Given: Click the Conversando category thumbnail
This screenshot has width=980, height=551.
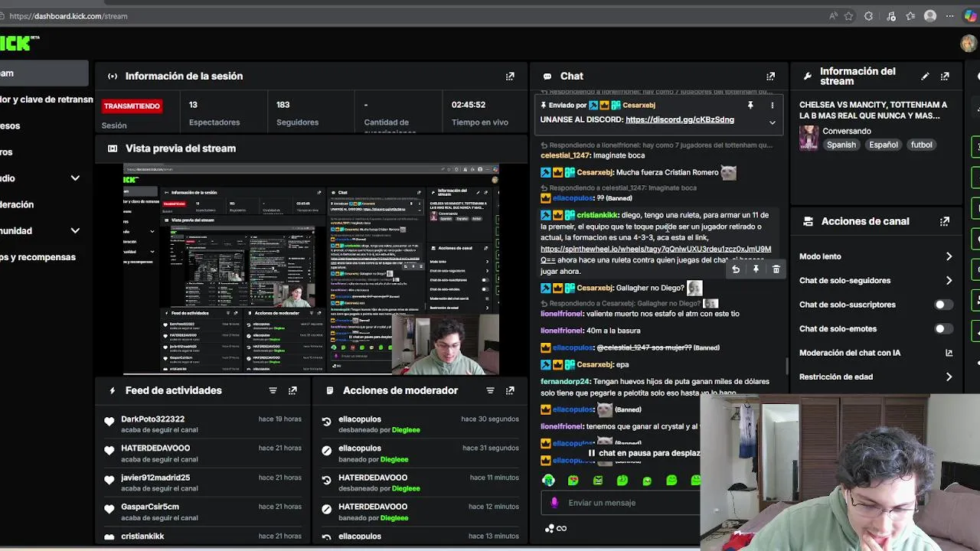Looking at the screenshot, I should click(x=808, y=138).
